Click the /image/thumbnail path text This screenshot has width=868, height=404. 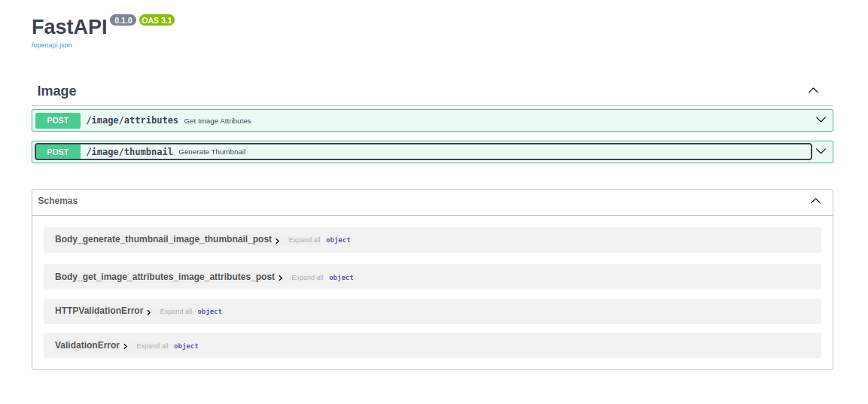click(x=129, y=152)
